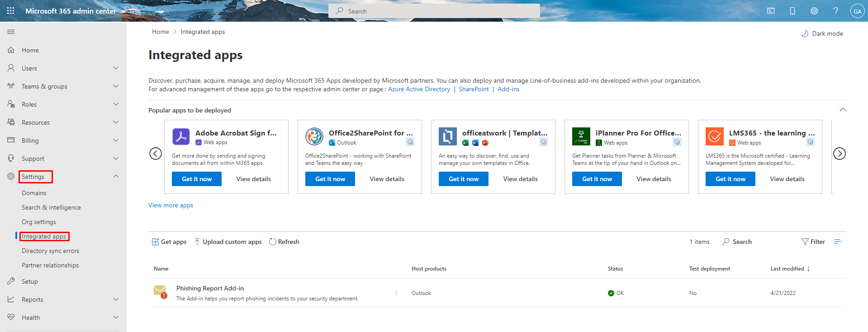Click the apps list Search box
This screenshot has width=868, height=332.
737,242
